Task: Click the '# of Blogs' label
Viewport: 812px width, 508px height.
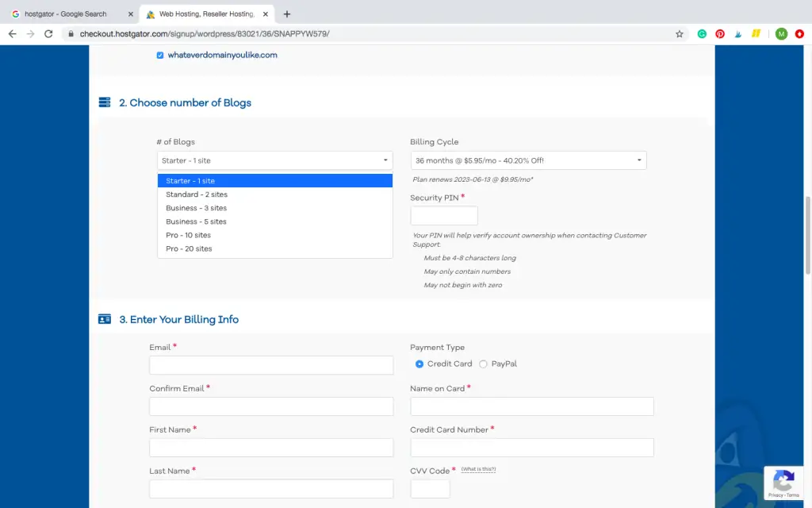Action: [175, 141]
